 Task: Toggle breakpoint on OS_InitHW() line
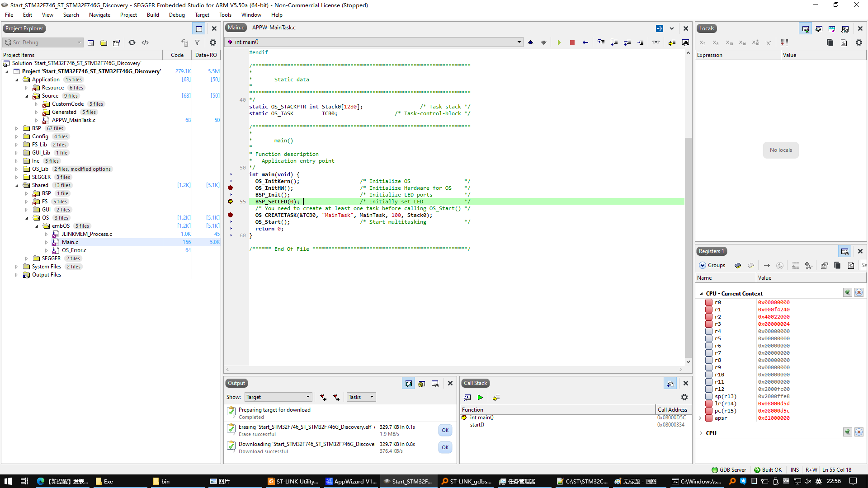(x=231, y=188)
